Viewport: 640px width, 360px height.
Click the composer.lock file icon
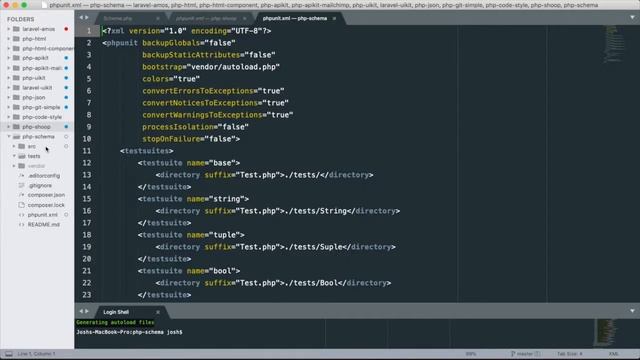pos(22,205)
